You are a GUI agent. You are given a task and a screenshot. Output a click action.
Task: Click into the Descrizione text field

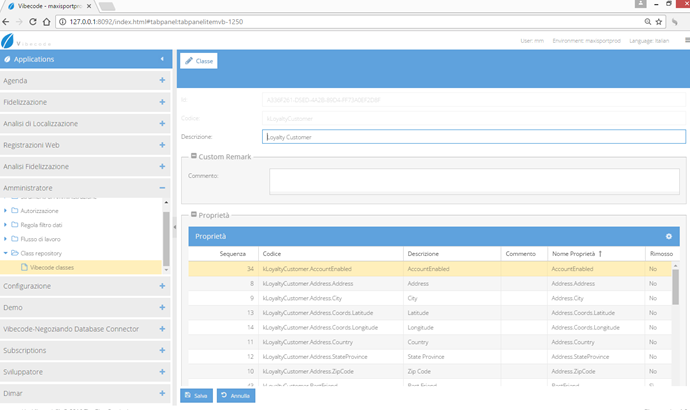coord(472,137)
